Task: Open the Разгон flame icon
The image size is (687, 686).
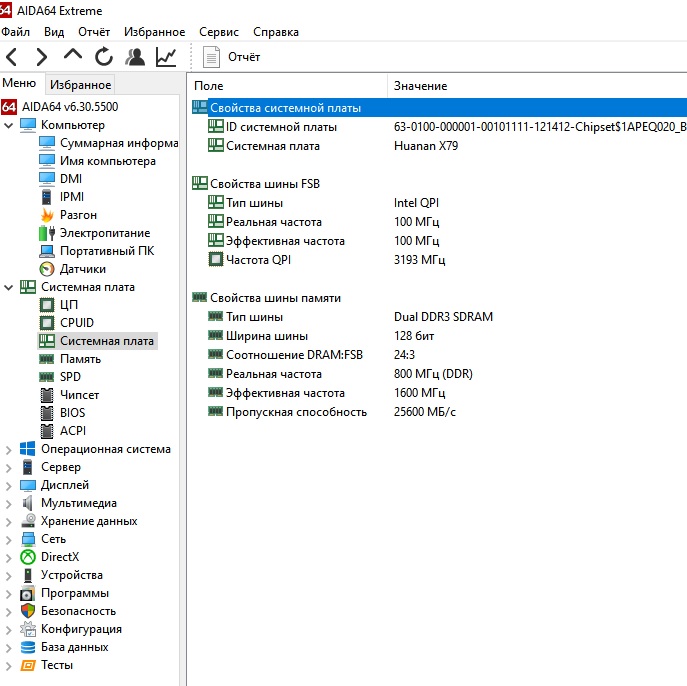Action: click(47, 215)
